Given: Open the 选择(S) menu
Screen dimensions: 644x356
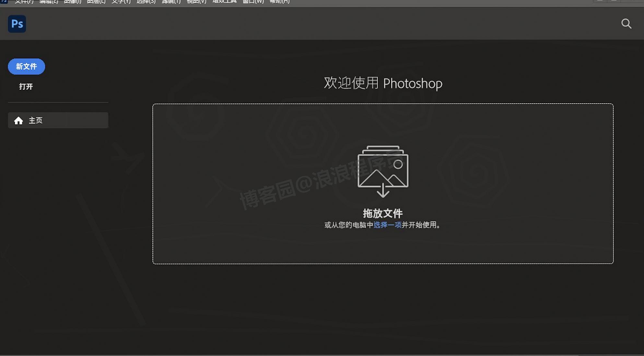Looking at the screenshot, I should [x=146, y=2].
